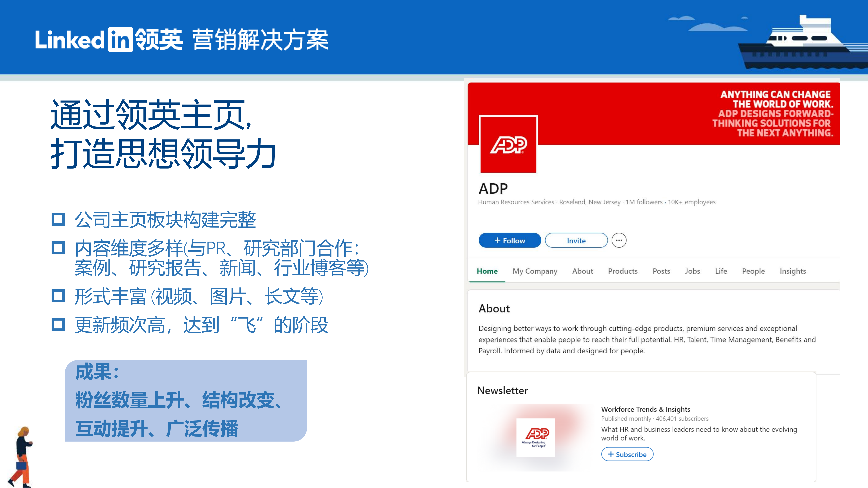
Task: Go to the Jobs tab
Action: pos(693,271)
